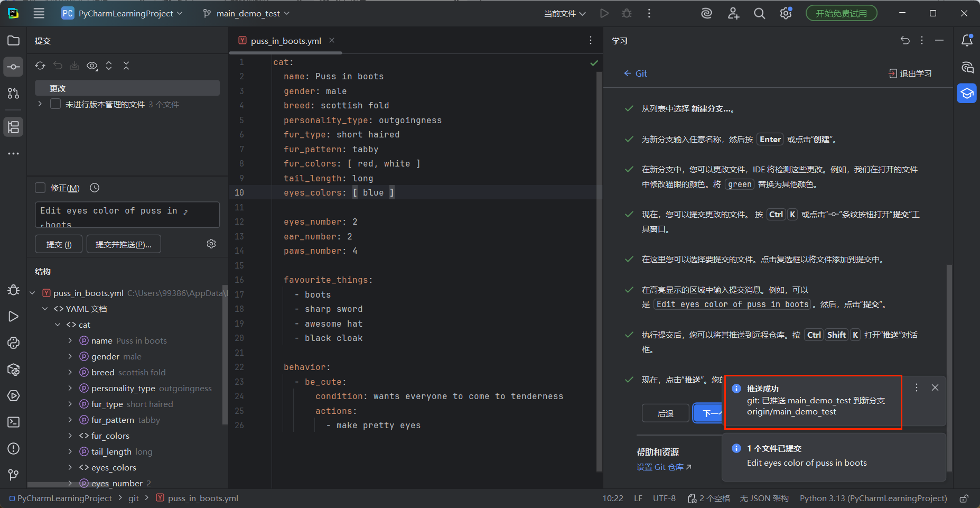The image size is (980, 508).
Task: Open the Learn panel graduation cap icon
Action: point(967,94)
